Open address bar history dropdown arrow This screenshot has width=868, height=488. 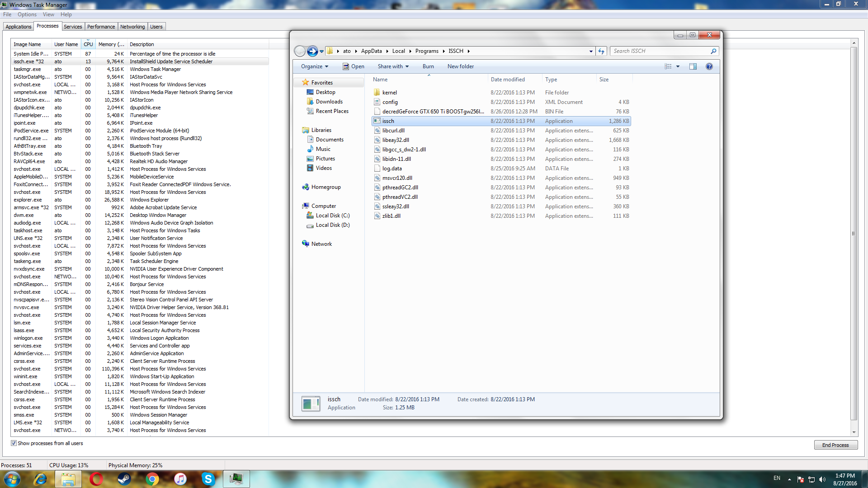[x=591, y=51]
